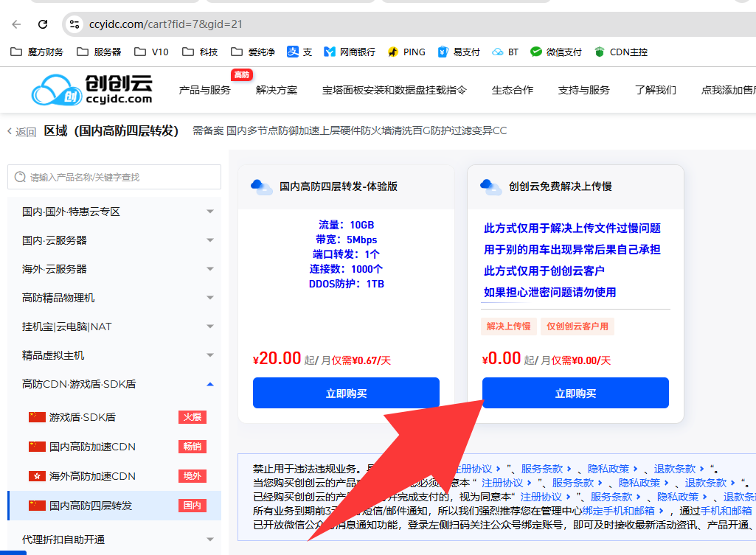Image resolution: width=756 pixels, height=555 pixels.
Task: Expand 国内·国外·特惠云专区 category
Action: (x=114, y=212)
